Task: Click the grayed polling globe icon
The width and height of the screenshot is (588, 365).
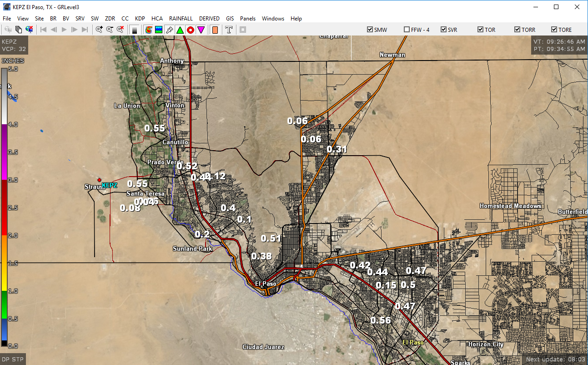Action: (8, 30)
